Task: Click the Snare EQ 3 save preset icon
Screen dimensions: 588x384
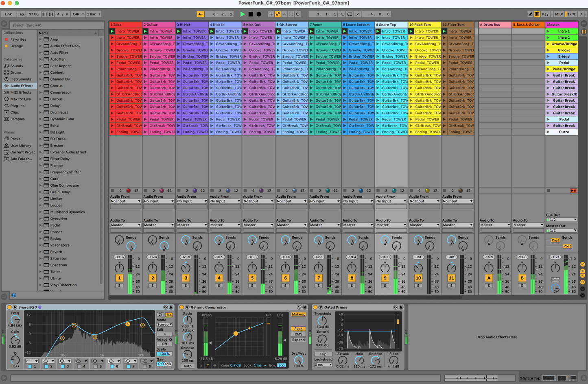Action: [x=171, y=308]
